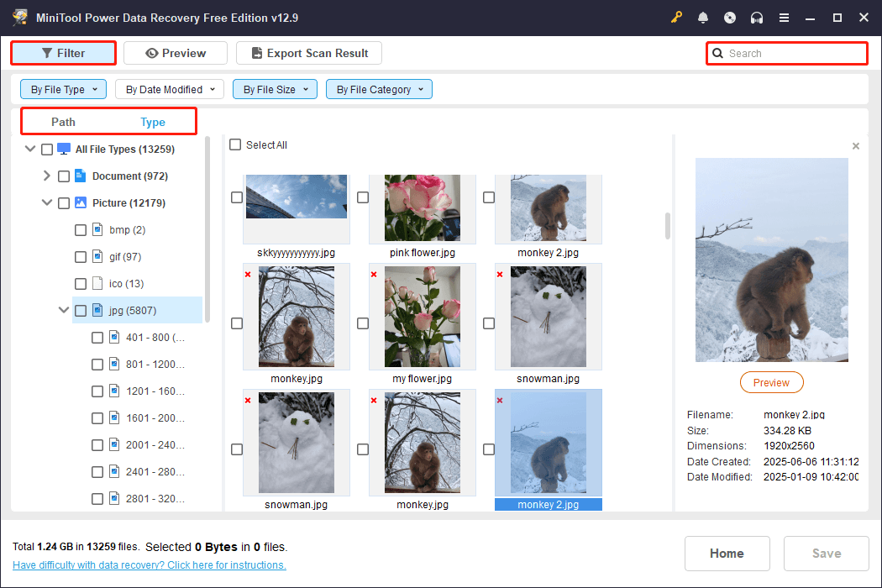Check the Picture checkbox
Screen dimensions: 882x588
click(x=64, y=203)
